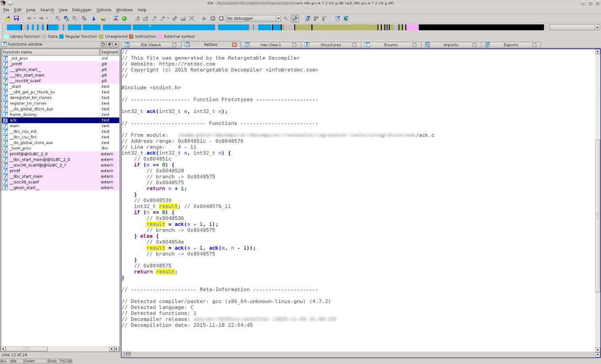Save the IDA database using the disk icon
The image size is (601, 364).
[x=16, y=18]
